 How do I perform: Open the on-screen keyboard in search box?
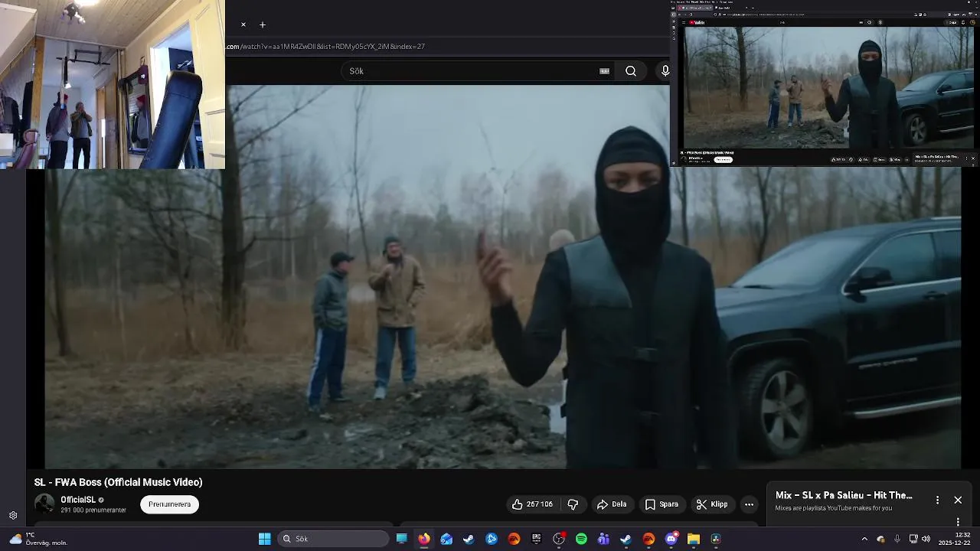[604, 71]
